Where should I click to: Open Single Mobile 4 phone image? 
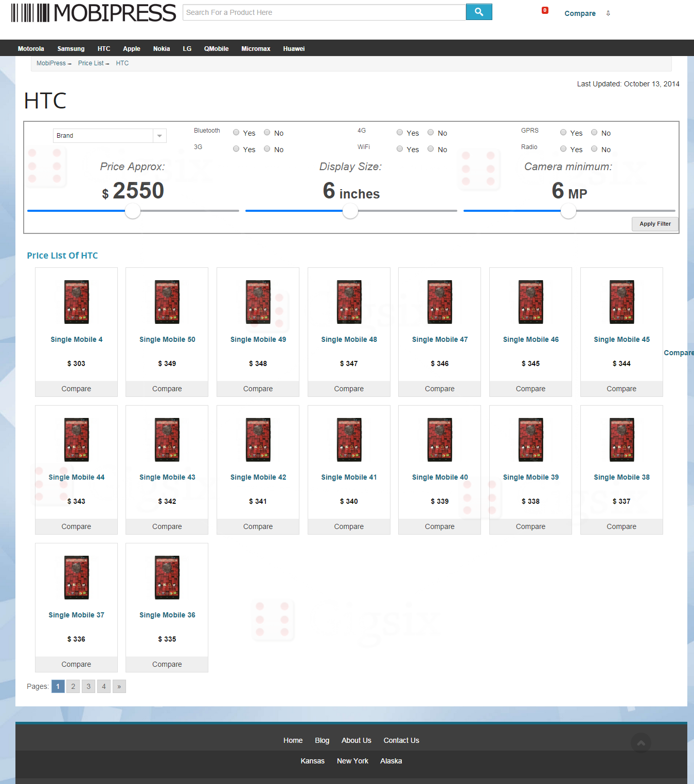point(76,302)
